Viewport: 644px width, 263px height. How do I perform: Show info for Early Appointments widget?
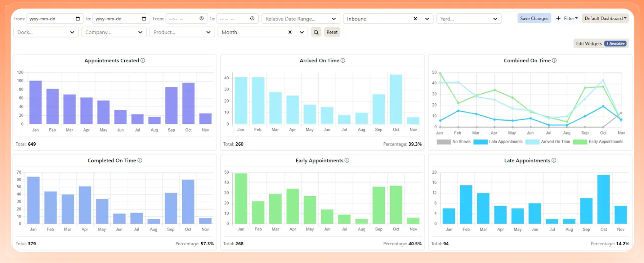click(x=347, y=160)
